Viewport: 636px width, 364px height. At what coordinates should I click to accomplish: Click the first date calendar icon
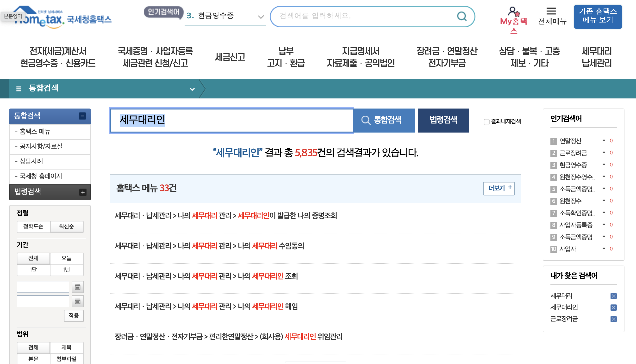click(78, 287)
